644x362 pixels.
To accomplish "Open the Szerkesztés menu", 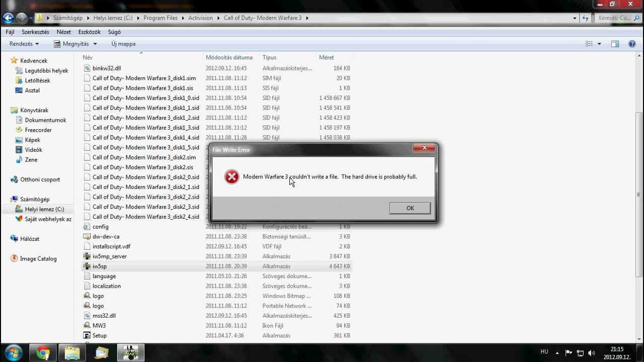I will (x=35, y=32).
